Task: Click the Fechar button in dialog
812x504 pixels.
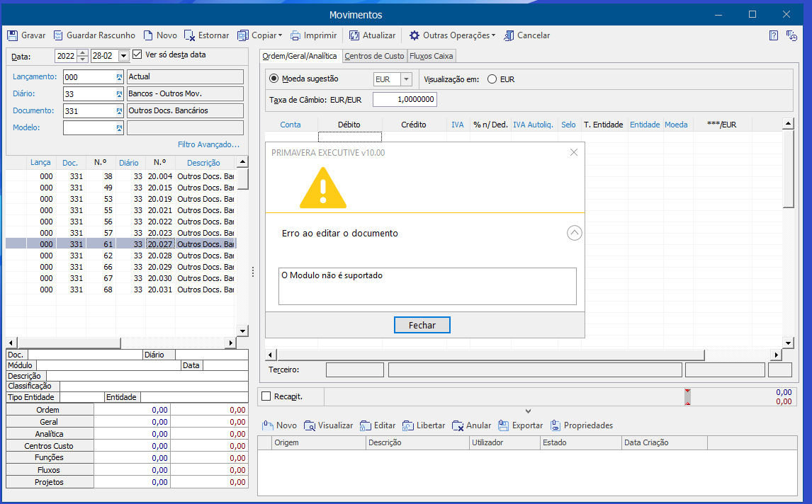Action: point(422,325)
